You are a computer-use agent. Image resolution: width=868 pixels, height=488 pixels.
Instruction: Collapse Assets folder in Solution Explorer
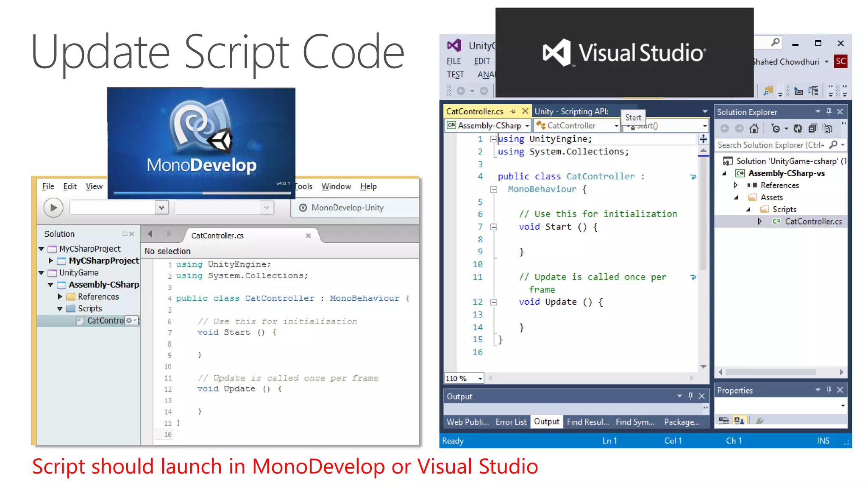736,197
